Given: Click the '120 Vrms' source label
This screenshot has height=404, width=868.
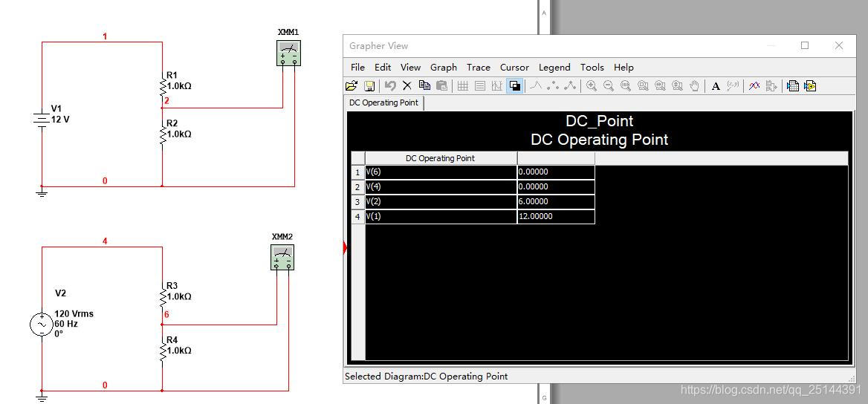Looking at the screenshot, I should click(x=74, y=313).
